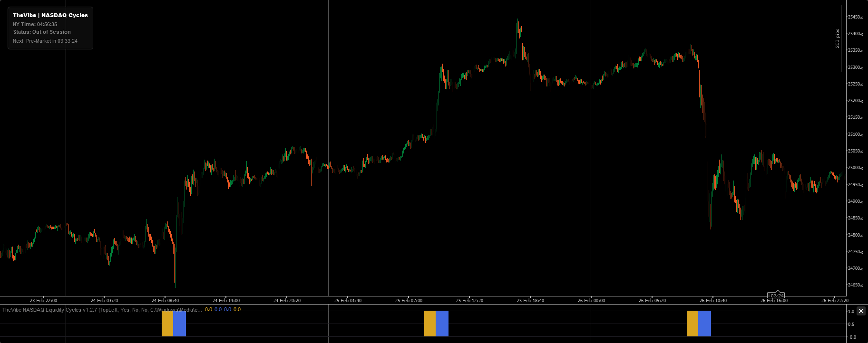The width and height of the screenshot is (868, 343).
Task: Click the yellow cycle bar on 25 Feb
Action: point(430,324)
